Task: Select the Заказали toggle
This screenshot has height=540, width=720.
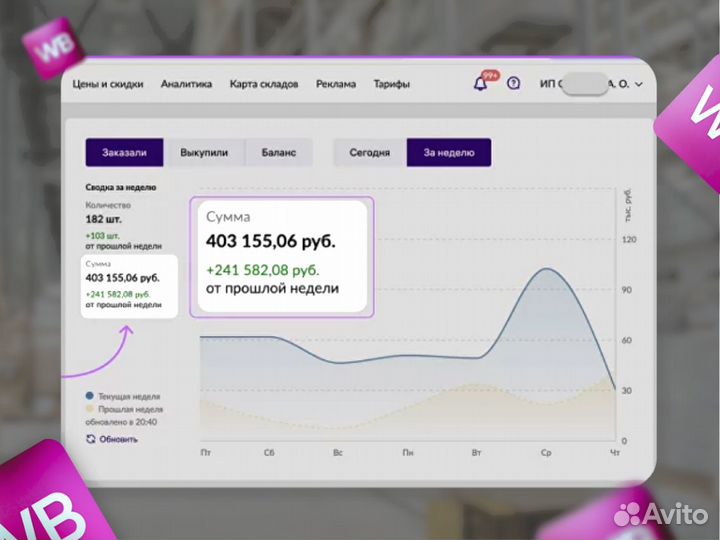Action: tap(124, 153)
